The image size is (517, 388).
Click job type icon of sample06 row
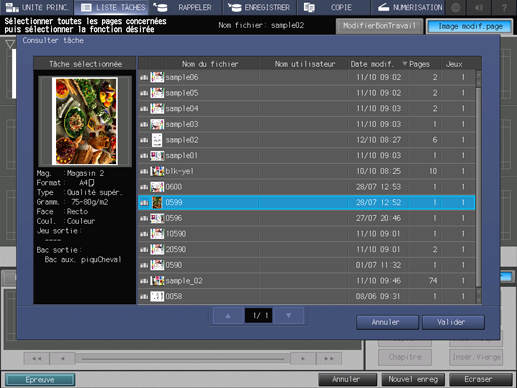[144, 77]
